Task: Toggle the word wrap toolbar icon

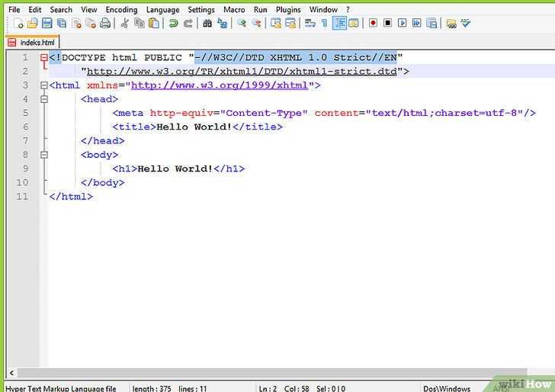Action: pos(310,24)
